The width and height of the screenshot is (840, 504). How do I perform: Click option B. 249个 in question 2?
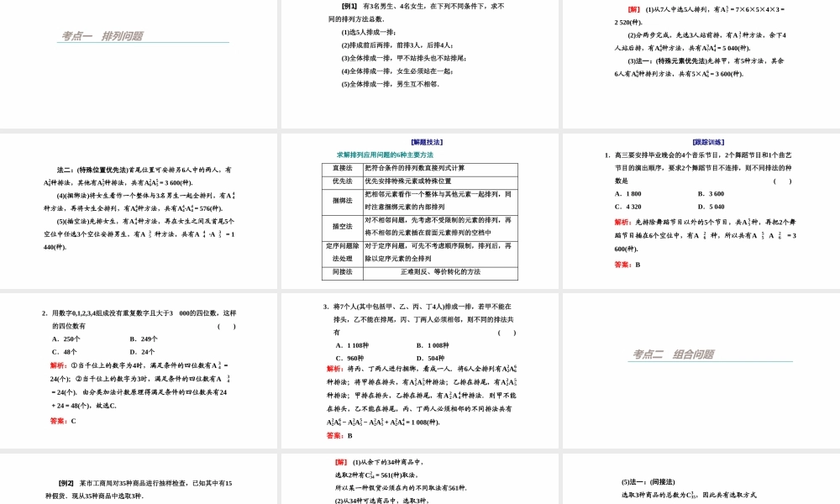(144, 339)
